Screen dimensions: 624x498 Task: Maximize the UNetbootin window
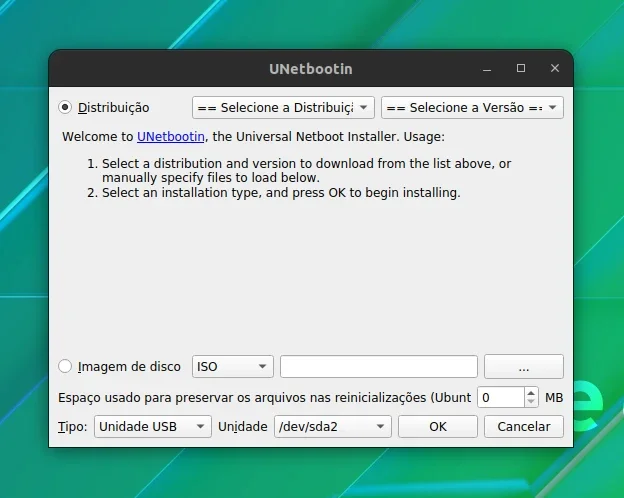pos(521,68)
